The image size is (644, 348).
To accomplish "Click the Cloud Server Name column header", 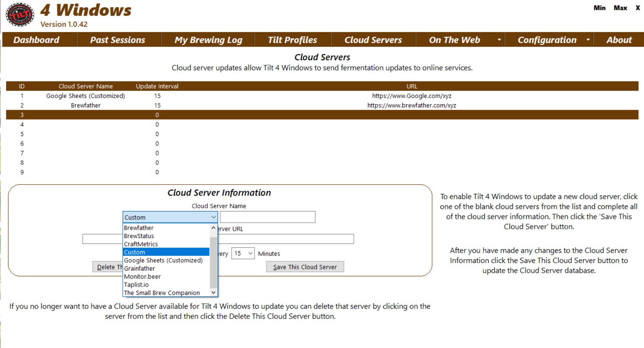I will 86,86.
